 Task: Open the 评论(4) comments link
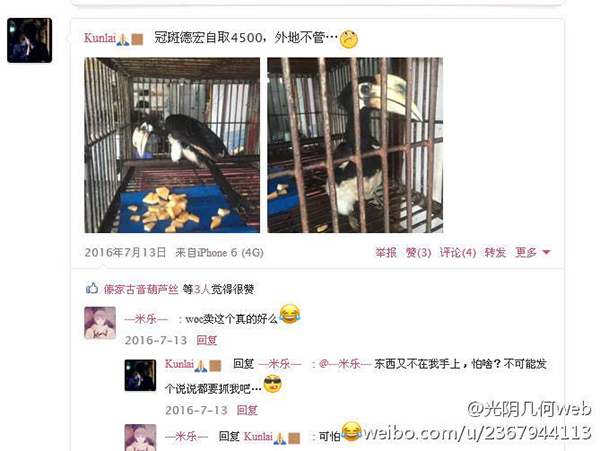point(458,252)
